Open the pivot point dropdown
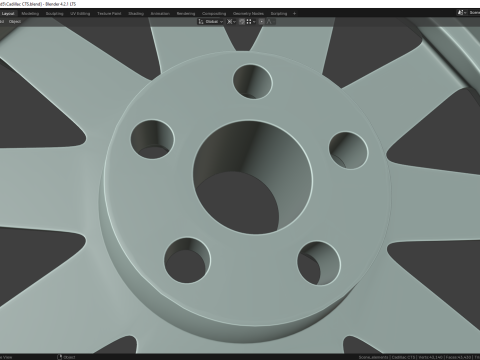The image size is (480, 360). pyautogui.click(x=231, y=22)
